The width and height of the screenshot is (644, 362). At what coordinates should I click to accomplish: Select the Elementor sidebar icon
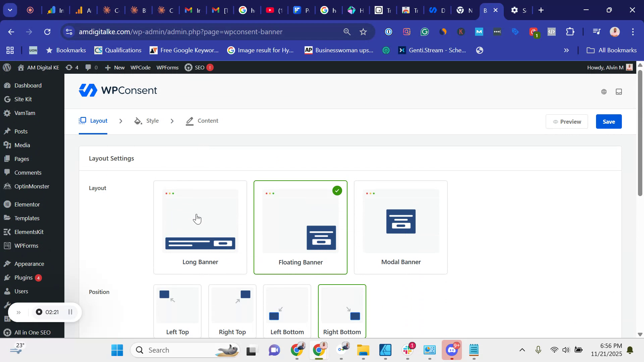pyautogui.click(x=7, y=204)
